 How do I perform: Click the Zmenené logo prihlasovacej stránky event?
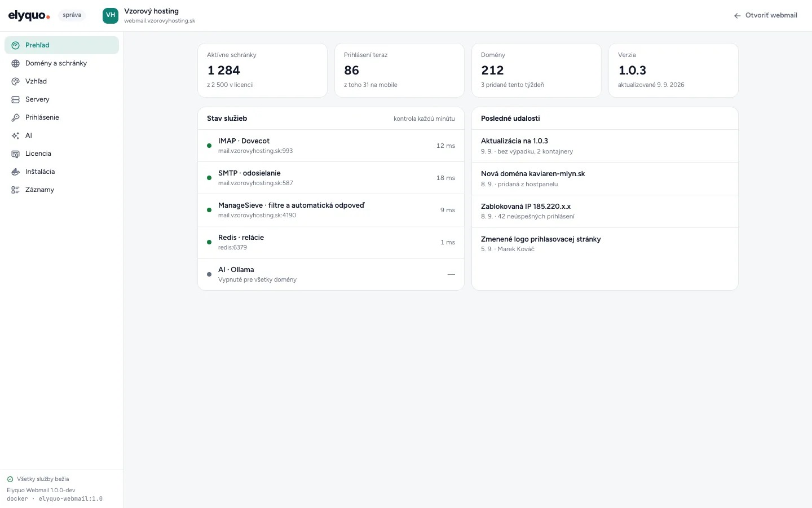605,244
